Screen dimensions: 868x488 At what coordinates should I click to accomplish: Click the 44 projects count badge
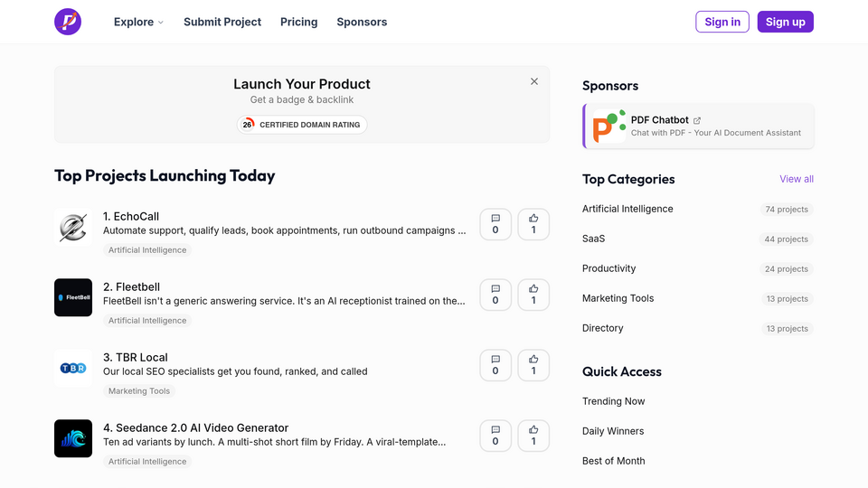(x=786, y=239)
